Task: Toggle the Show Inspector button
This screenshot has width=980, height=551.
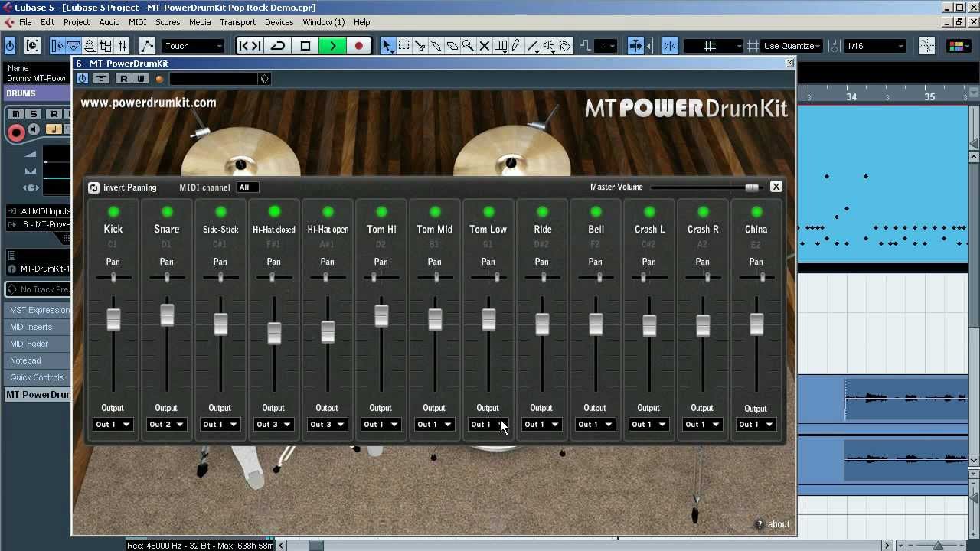Action: pyautogui.click(x=57, y=46)
